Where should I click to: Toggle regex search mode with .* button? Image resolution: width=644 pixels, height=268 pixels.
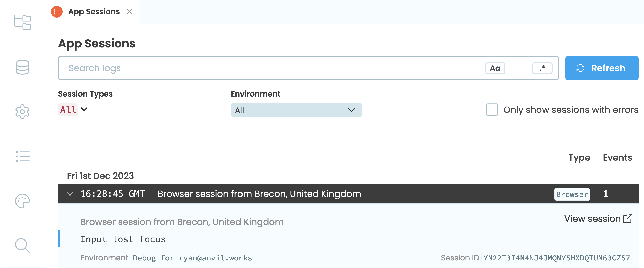pos(542,68)
